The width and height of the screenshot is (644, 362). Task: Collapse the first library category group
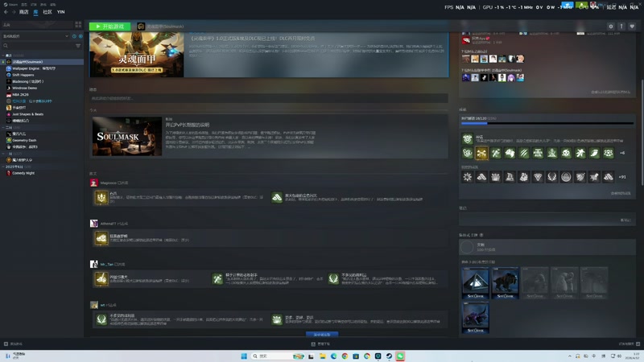coord(3,56)
